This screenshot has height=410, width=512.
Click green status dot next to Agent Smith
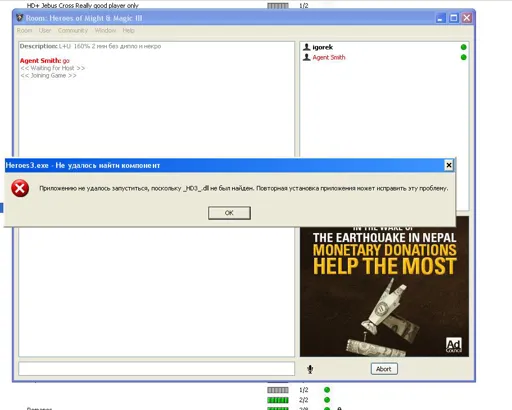point(463,57)
